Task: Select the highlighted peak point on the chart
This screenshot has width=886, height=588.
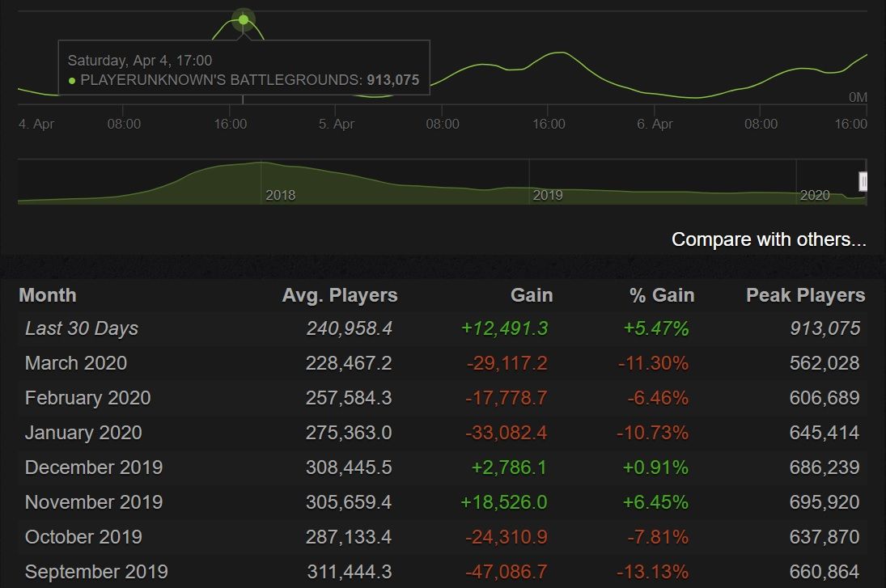Action: (x=244, y=19)
